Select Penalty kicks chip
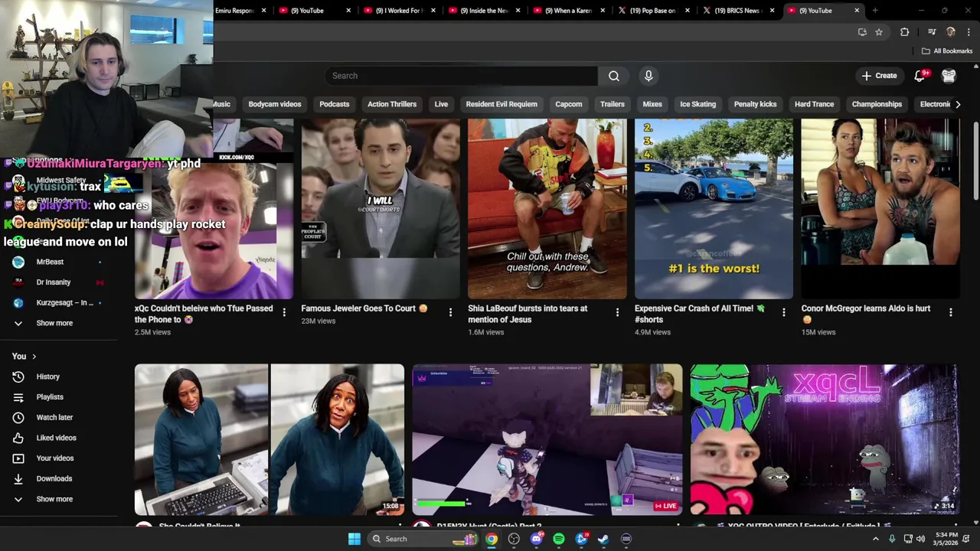 click(x=756, y=104)
